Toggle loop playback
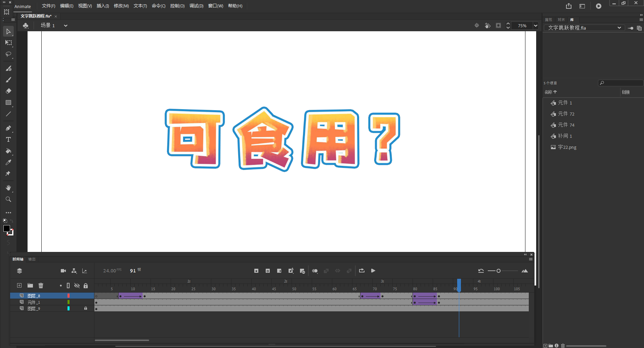The image size is (644, 348). [x=362, y=271]
